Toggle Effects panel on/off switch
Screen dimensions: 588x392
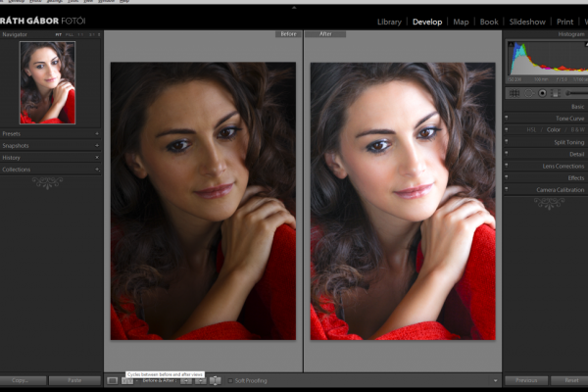[x=507, y=177]
